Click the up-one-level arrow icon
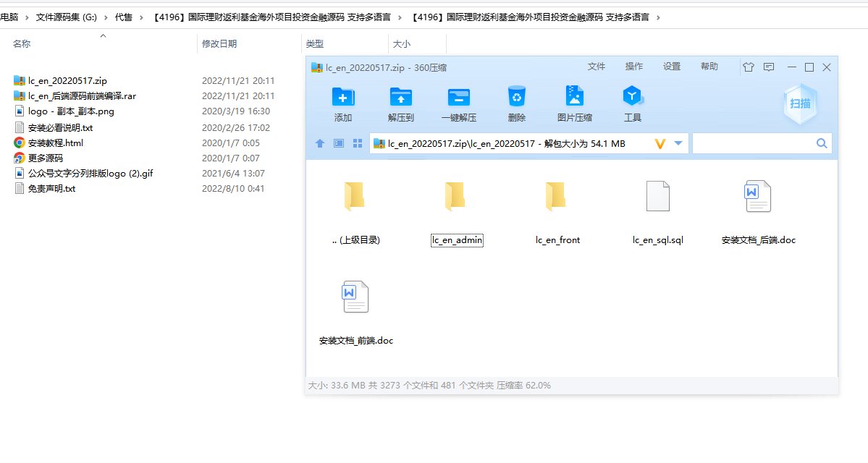868x463 pixels. pyautogui.click(x=319, y=143)
